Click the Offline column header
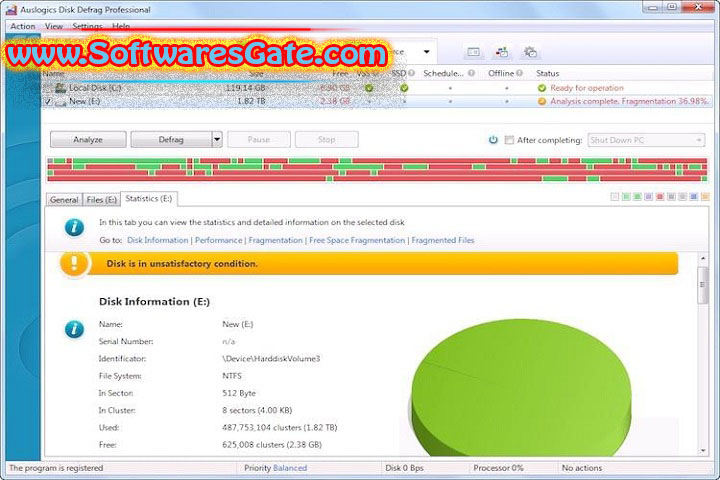The width and height of the screenshot is (720, 480). pos(501,73)
